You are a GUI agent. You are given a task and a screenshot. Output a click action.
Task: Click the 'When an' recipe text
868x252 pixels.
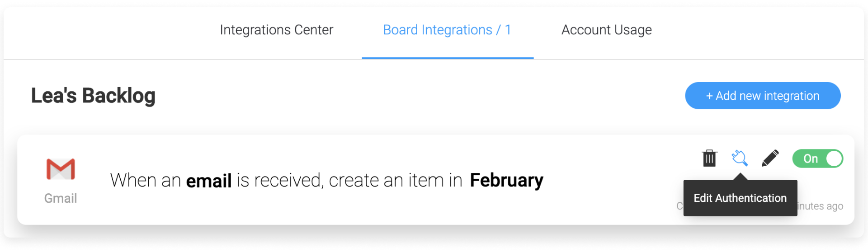146,180
